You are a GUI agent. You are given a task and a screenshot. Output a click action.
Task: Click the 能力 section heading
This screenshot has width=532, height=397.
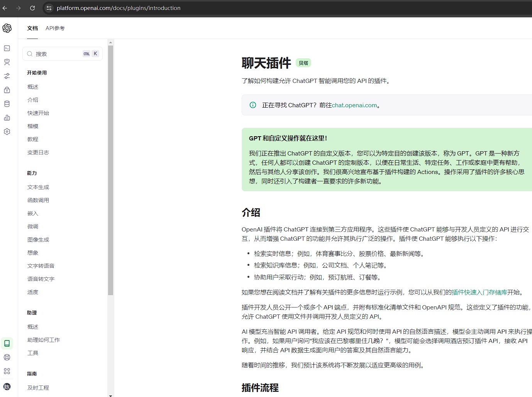tap(32, 173)
